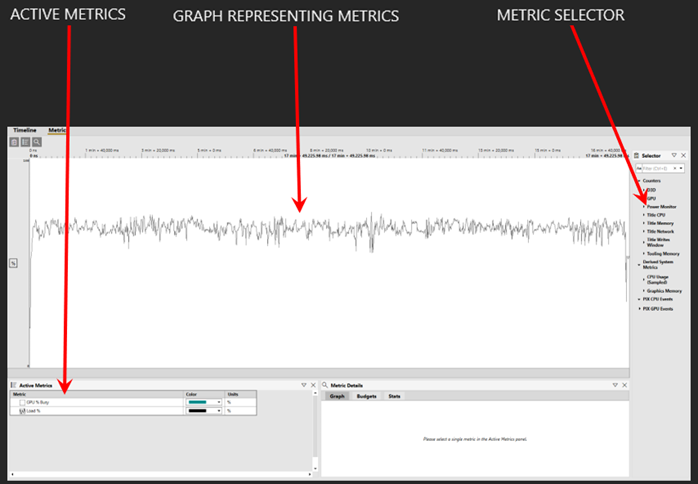The width and height of the screenshot is (698, 484).
Task: Select the Load % metric row
Action: [x=133, y=411]
